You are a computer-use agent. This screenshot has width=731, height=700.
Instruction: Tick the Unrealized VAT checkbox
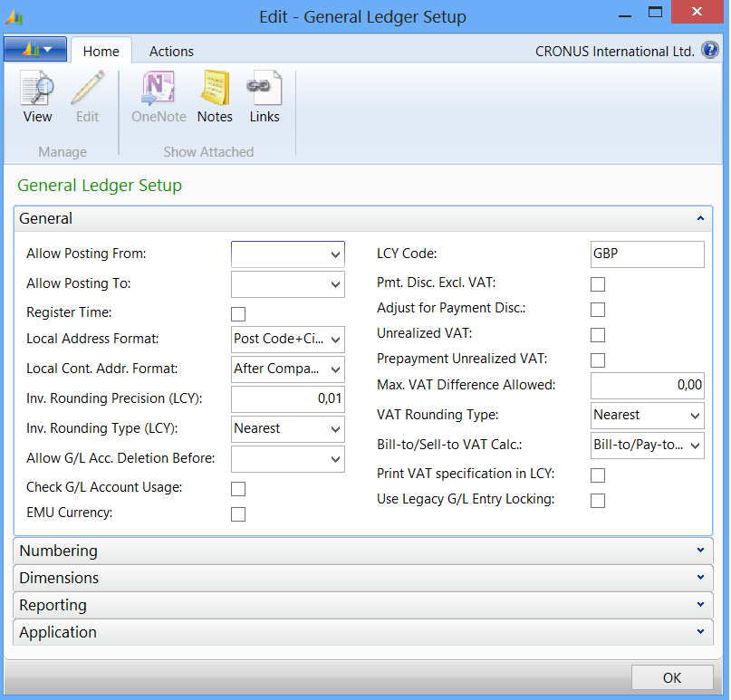pyautogui.click(x=598, y=335)
